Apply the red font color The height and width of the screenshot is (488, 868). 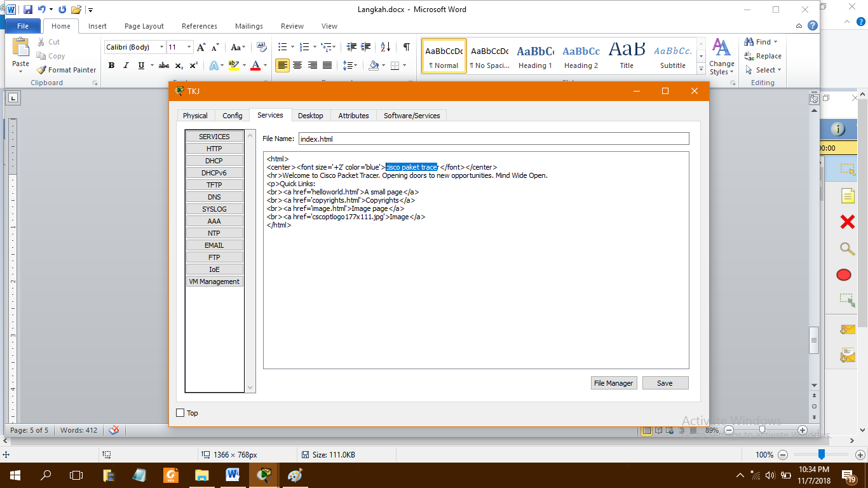(x=255, y=65)
